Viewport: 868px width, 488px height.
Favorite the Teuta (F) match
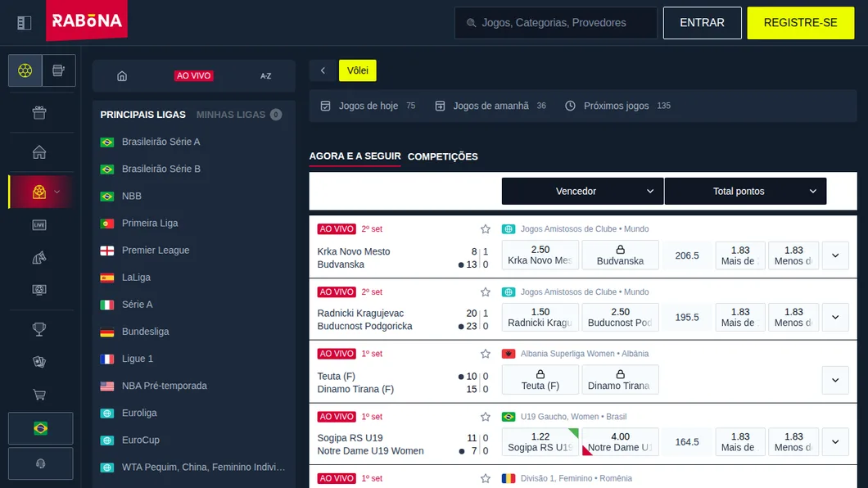tap(486, 354)
